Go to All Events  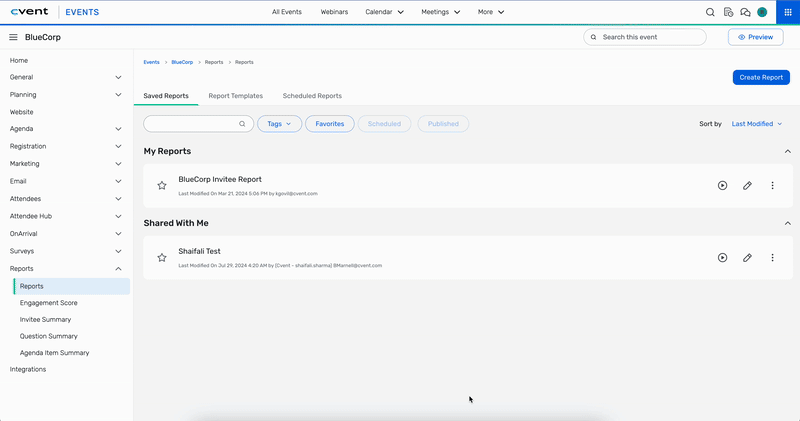tap(287, 12)
